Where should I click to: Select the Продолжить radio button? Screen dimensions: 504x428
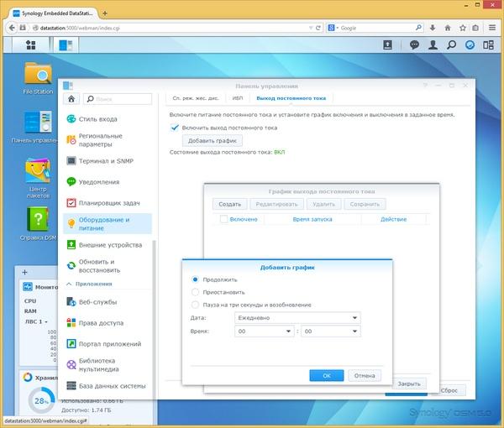click(195, 279)
